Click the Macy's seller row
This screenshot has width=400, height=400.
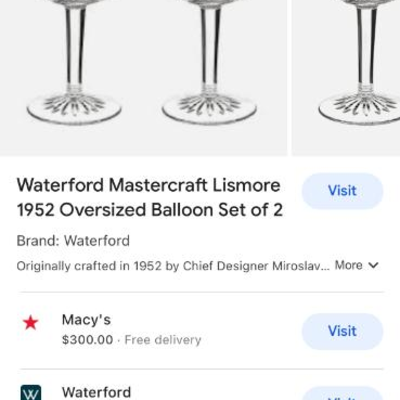tap(201, 331)
